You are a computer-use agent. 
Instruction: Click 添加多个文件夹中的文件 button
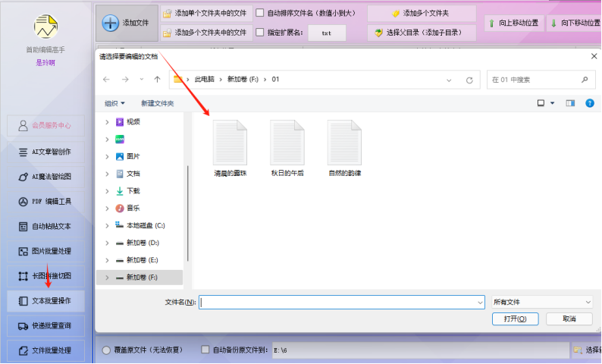pyautogui.click(x=206, y=33)
